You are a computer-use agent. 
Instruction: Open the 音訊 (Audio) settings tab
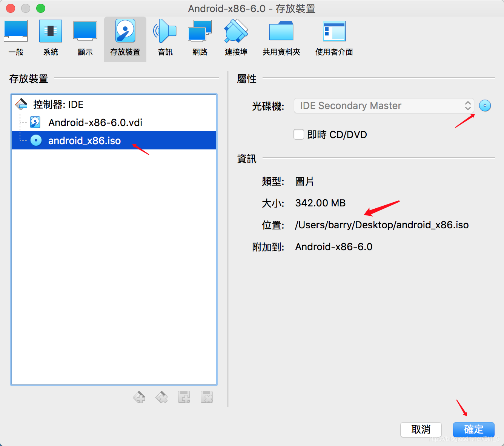pyautogui.click(x=165, y=38)
